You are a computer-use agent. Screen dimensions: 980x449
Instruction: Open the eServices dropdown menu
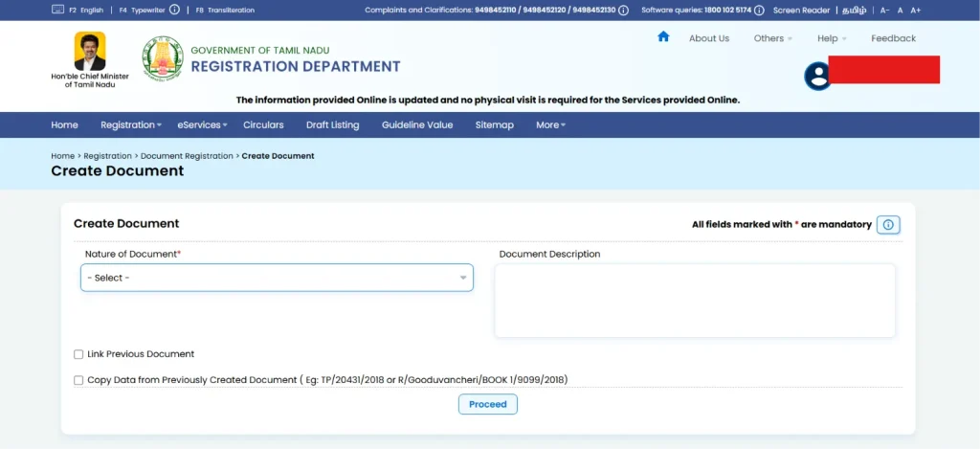coord(202,125)
